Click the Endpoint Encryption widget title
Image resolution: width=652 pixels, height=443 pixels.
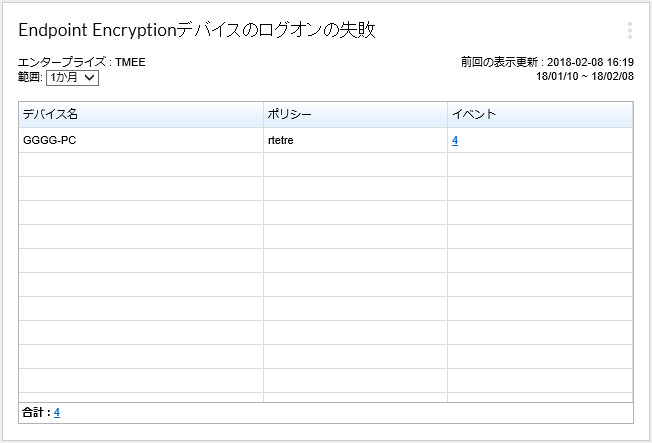[x=197, y=30]
